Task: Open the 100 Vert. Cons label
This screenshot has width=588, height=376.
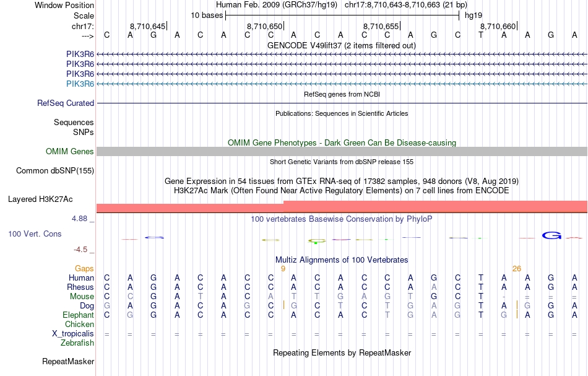Action: (35, 234)
